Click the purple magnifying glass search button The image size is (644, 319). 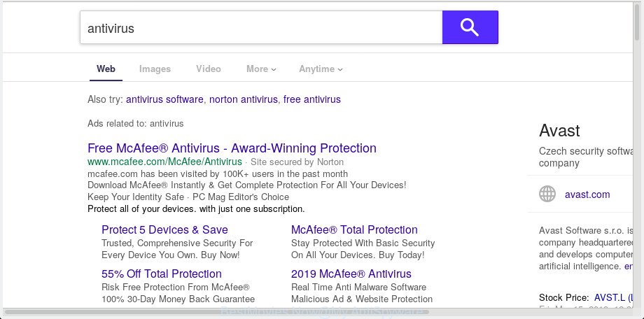pos(470,27)
